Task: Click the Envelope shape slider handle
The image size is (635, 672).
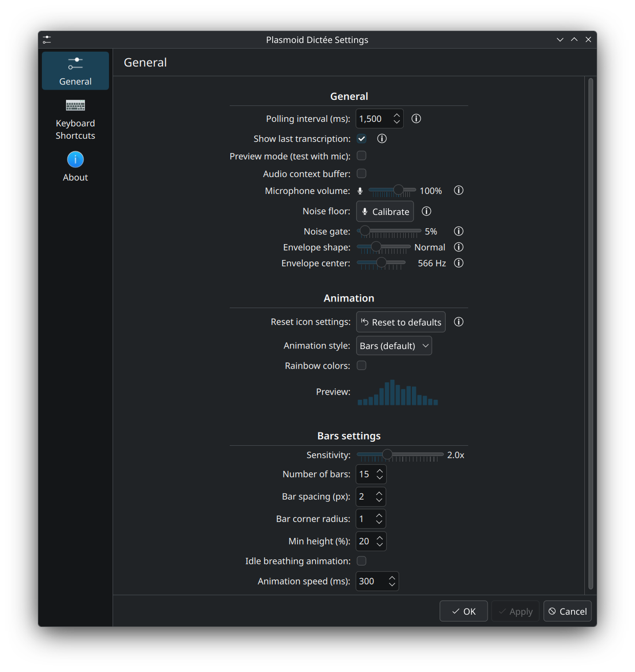Action: click(x=376, y=247)
